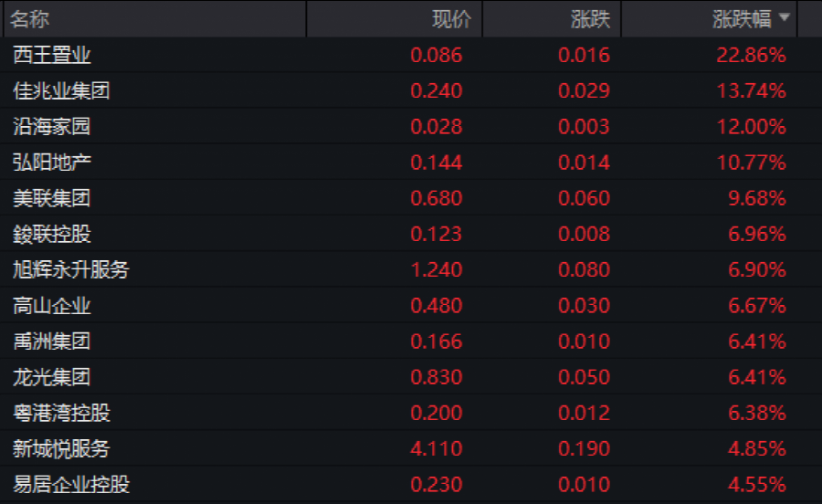Click price 4.110 of 新城悦服务
The width and height of the screenshot is (822, 504).
point(437,448)
